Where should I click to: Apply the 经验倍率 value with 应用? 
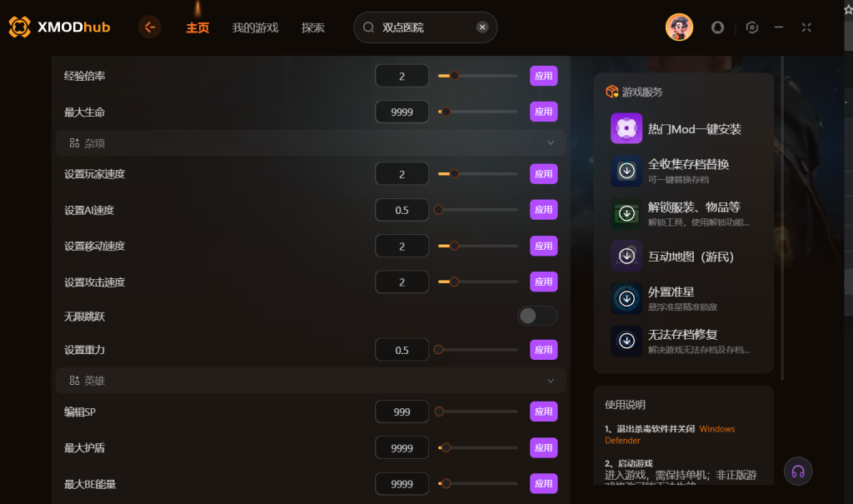point(543,76)
